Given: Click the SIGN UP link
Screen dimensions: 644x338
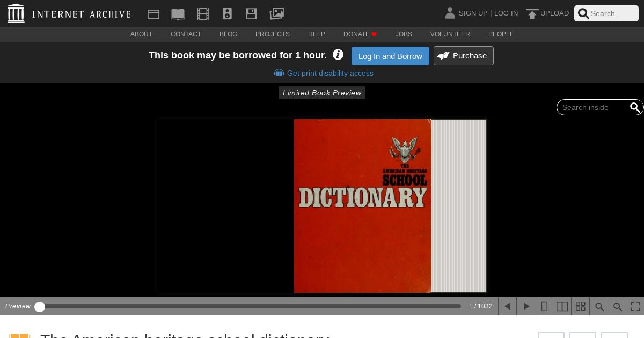Looking at the screenshot, I should pyautogui.click(x=473, y=13).
